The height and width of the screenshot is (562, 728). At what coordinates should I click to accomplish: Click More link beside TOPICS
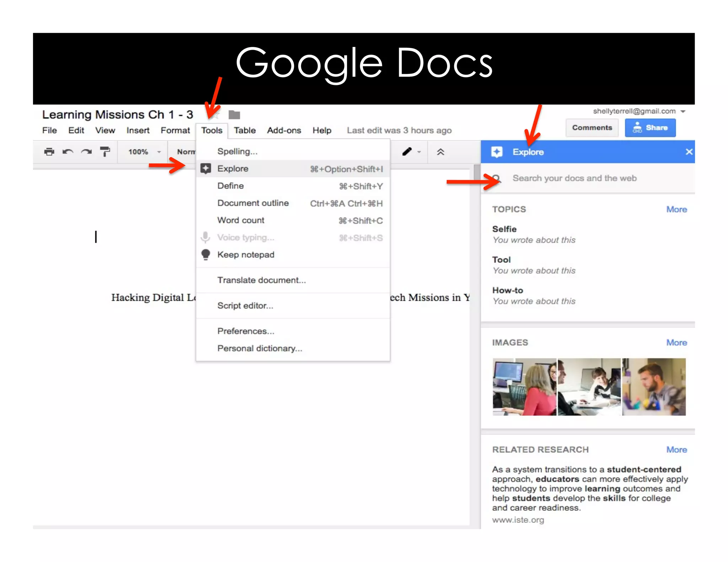[x=676, y=210]
